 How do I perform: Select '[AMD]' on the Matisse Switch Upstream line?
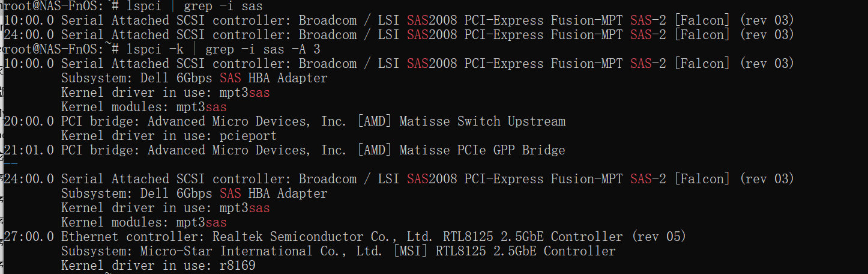click(375, 121)
